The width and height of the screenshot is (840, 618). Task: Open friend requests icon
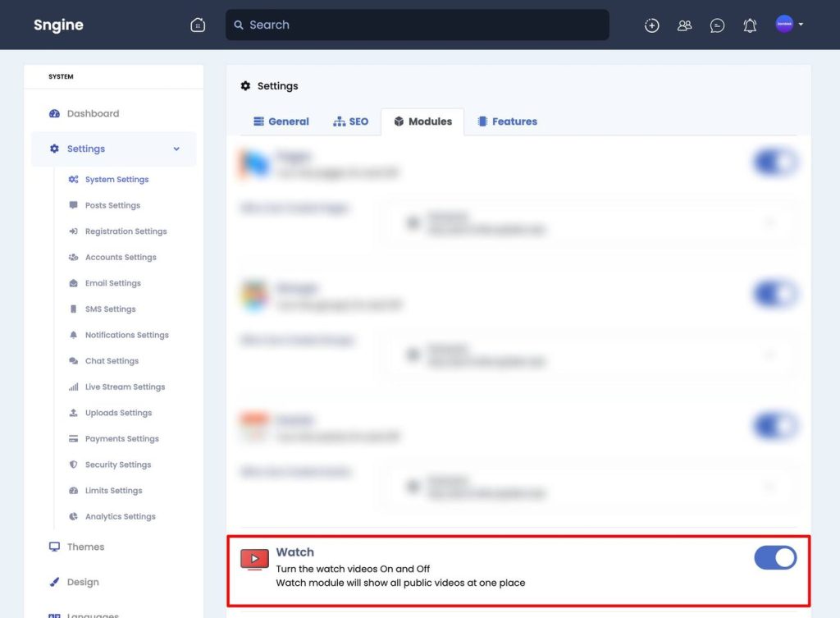pyautogui.click(x=684, y=25)
